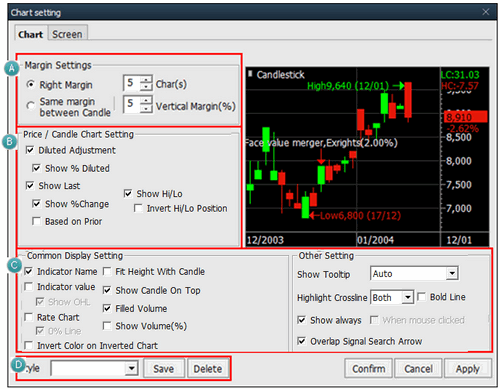The width and height of the screenshot is (500, 389).
Task: Click the Apply button
Action: pos(468,369)
